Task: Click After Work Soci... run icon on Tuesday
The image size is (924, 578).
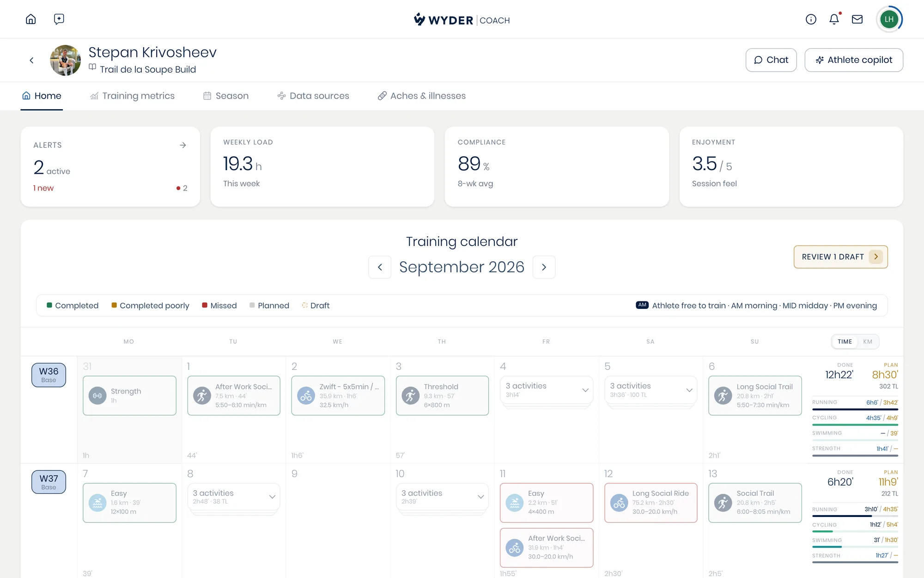Action: pos(202,396)
